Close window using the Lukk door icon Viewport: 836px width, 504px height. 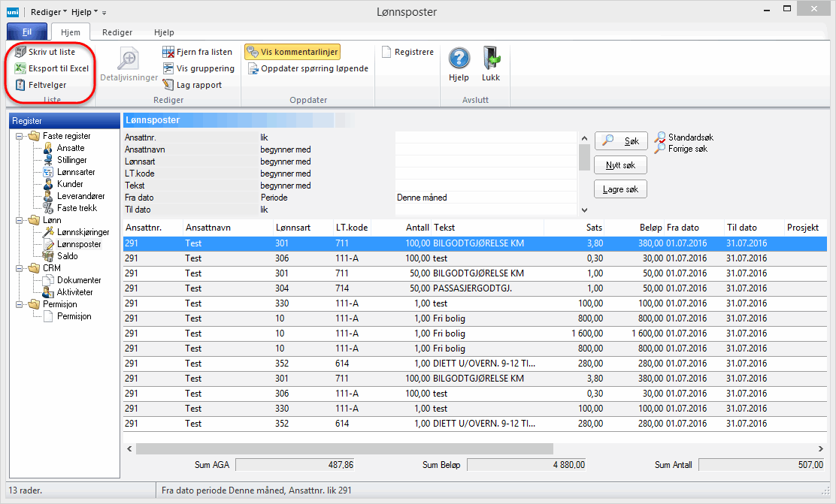tap(491, 59)
